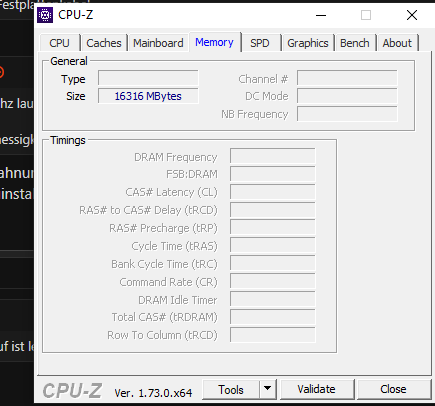This screenshot has height=406, width=435.
Task: Click the empty memory Type field
Action: coord(148,78)
